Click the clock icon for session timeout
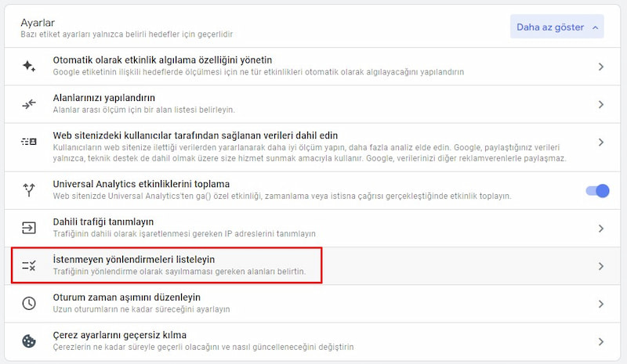The width and height of the screenshot is (627, 364). [x=29, y=304]
